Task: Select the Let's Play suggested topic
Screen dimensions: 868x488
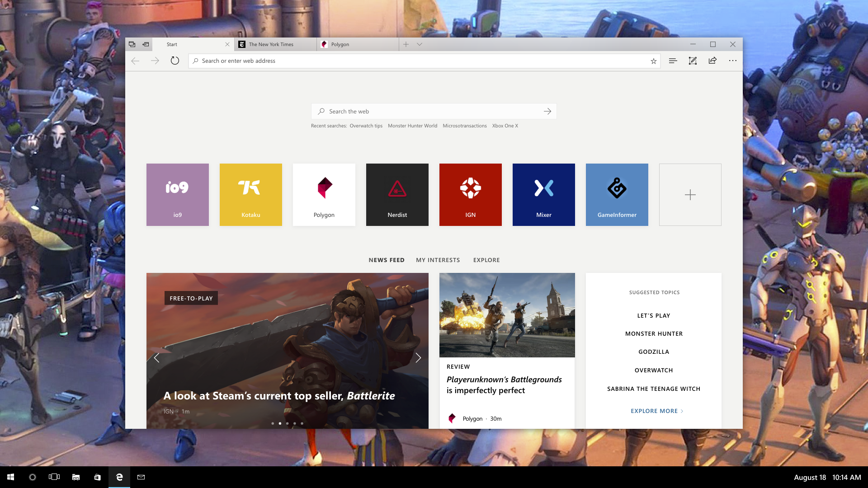Action: coord(654,316)
